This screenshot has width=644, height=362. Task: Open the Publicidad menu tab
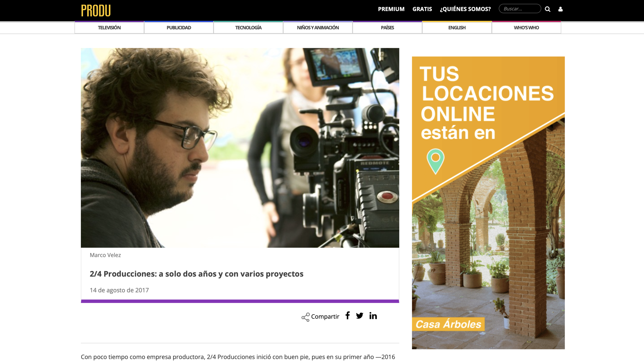[x=179, y=28]
